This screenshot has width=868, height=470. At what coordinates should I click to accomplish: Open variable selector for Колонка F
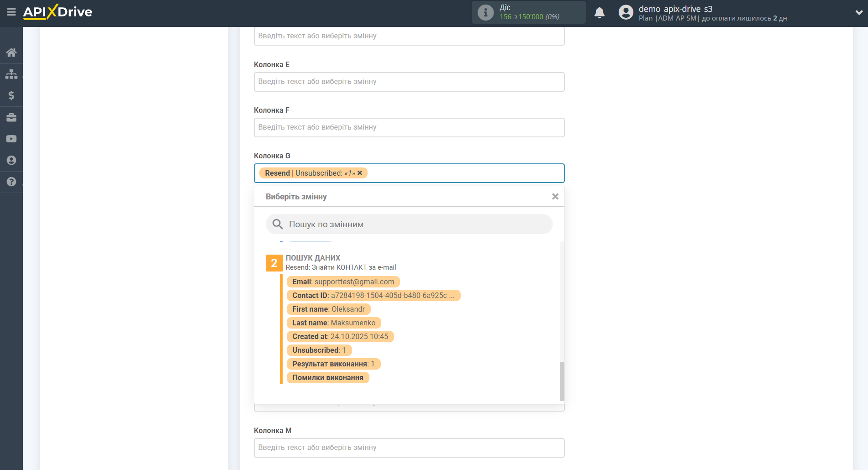[409, 127]
